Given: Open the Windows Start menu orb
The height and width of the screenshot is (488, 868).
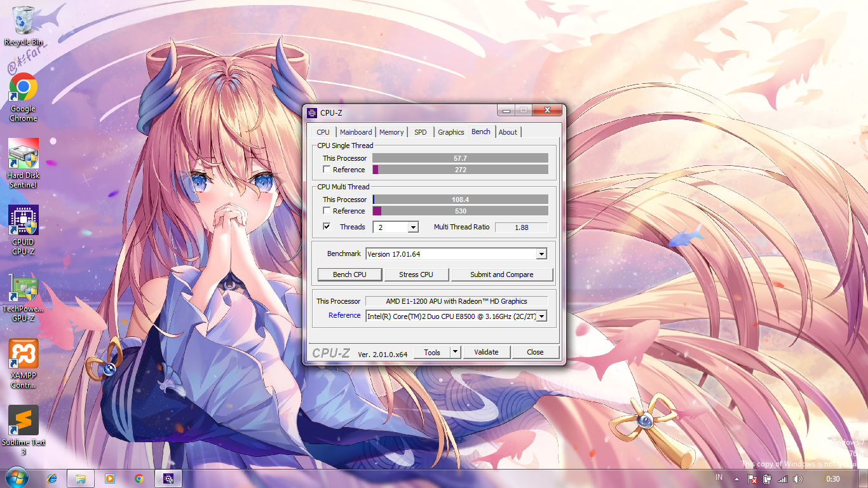Looking at the screenshot, I should point(17,478).
